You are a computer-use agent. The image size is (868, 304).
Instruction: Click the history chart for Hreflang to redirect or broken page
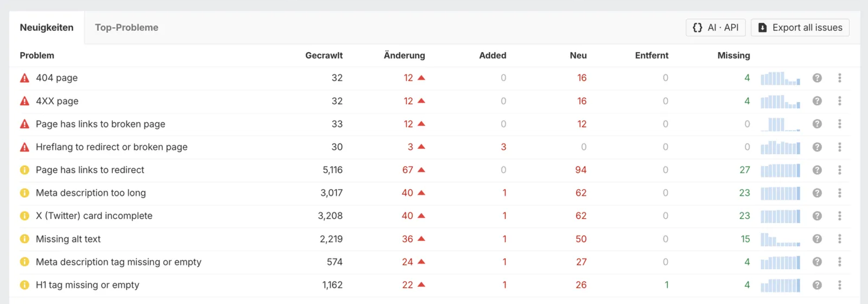point(780,147)
